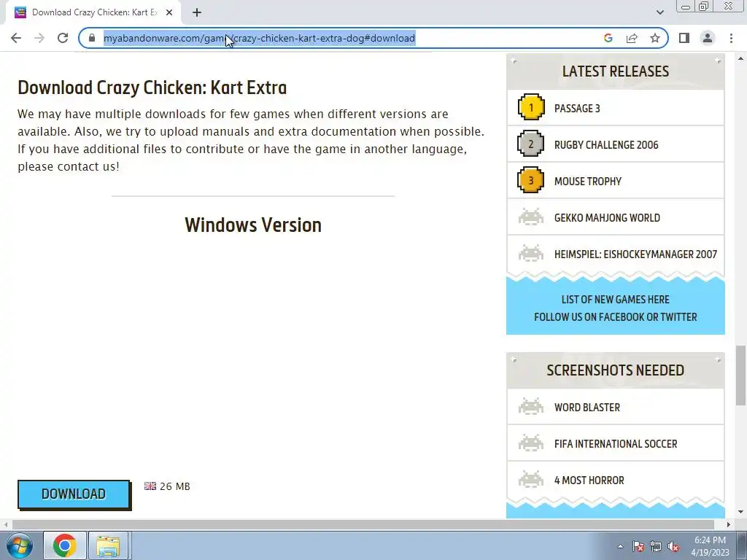Click invader icon next to Word Blaster
747x560 pixels.
pyautogui.click(x=531, y=406)
